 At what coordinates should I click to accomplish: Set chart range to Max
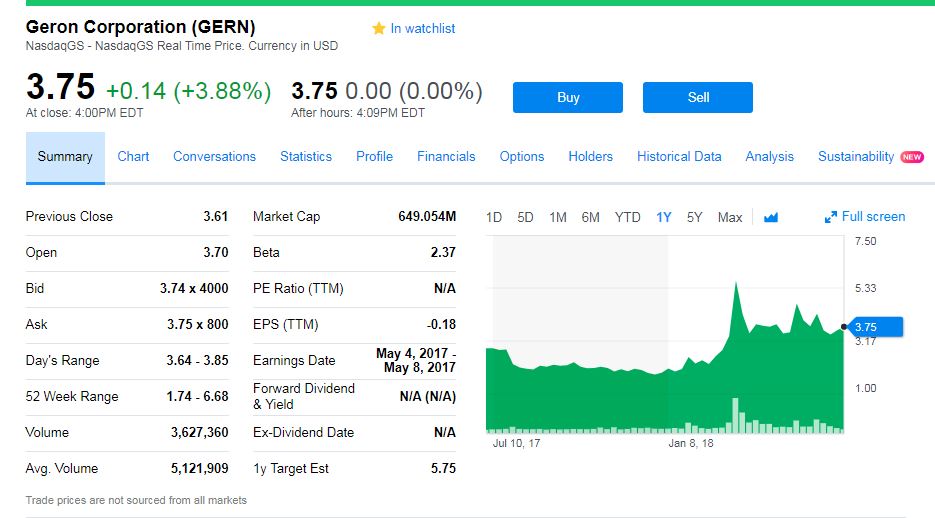click(730, 217)
